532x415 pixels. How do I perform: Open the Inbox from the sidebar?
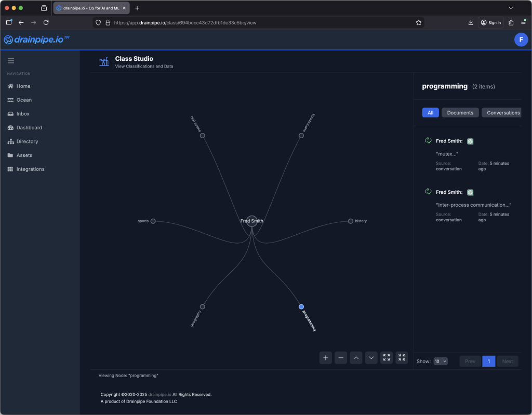23,113
